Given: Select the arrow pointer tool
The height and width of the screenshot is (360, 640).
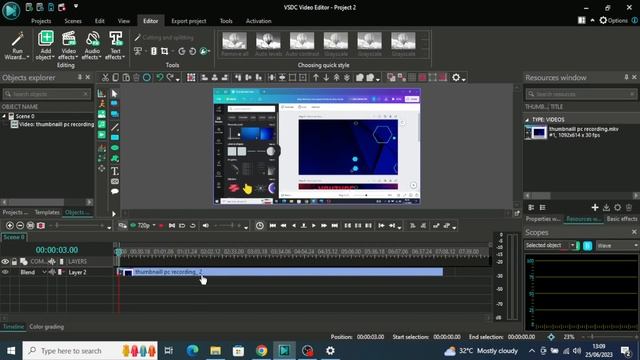Looking at the screenshot, I should (x=114, y=93).
